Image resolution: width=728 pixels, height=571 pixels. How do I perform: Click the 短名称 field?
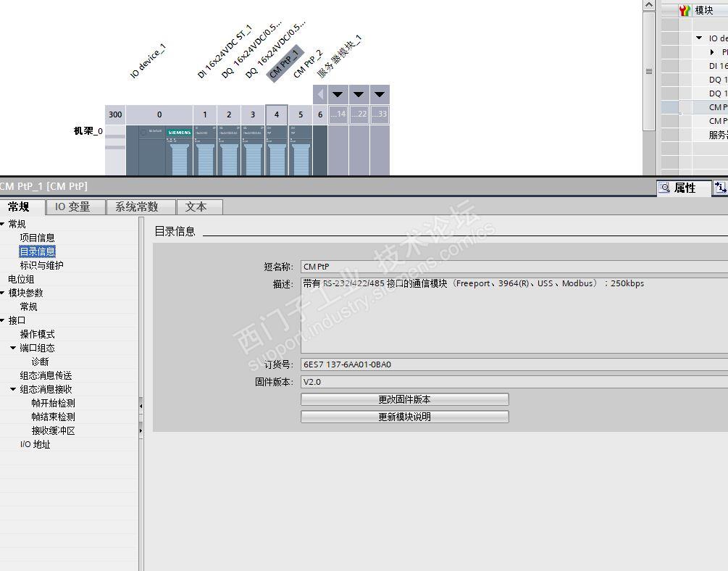pos(514,267)
